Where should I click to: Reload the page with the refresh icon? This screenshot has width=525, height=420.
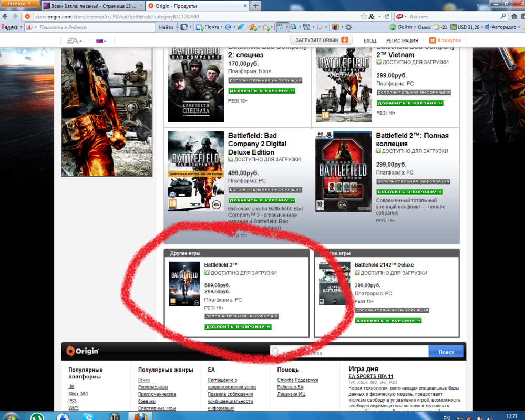[387, 16]
